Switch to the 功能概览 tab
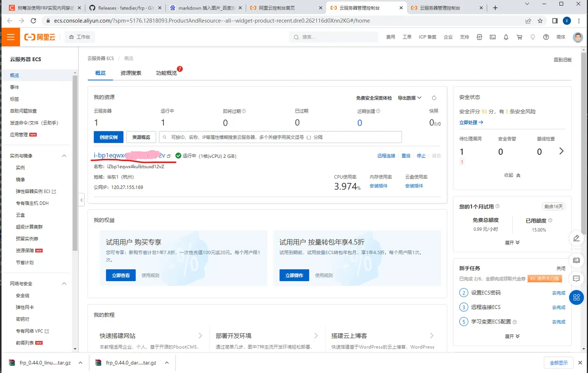 click(166, 73)
